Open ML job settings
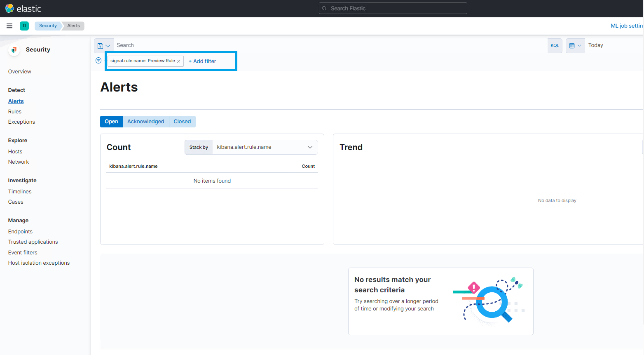The image size is (644, 355). (x=626, y=26)
